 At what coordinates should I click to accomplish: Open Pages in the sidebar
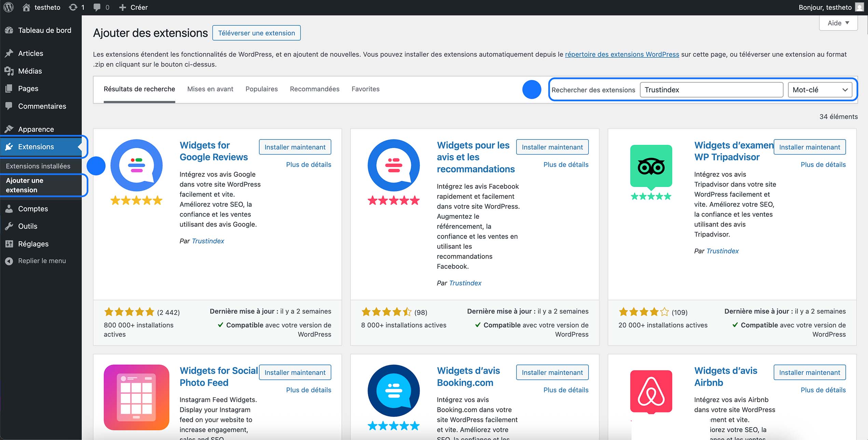27,88
